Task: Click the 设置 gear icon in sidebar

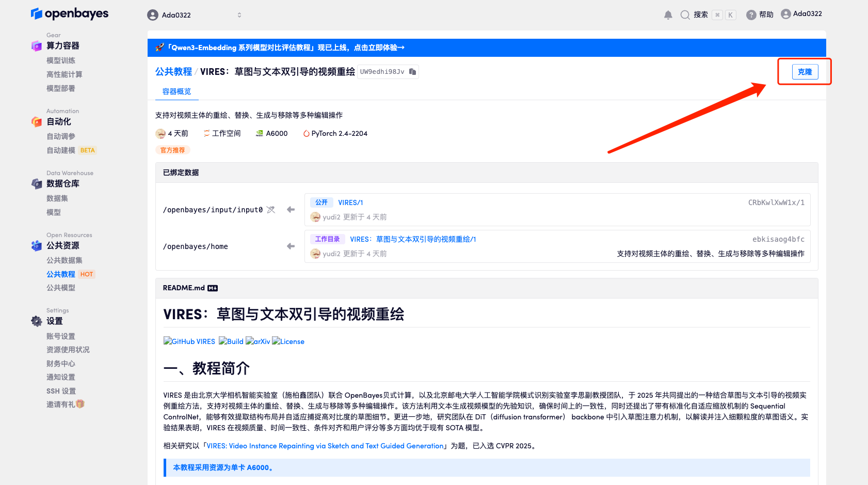Action: pos(36,321)
